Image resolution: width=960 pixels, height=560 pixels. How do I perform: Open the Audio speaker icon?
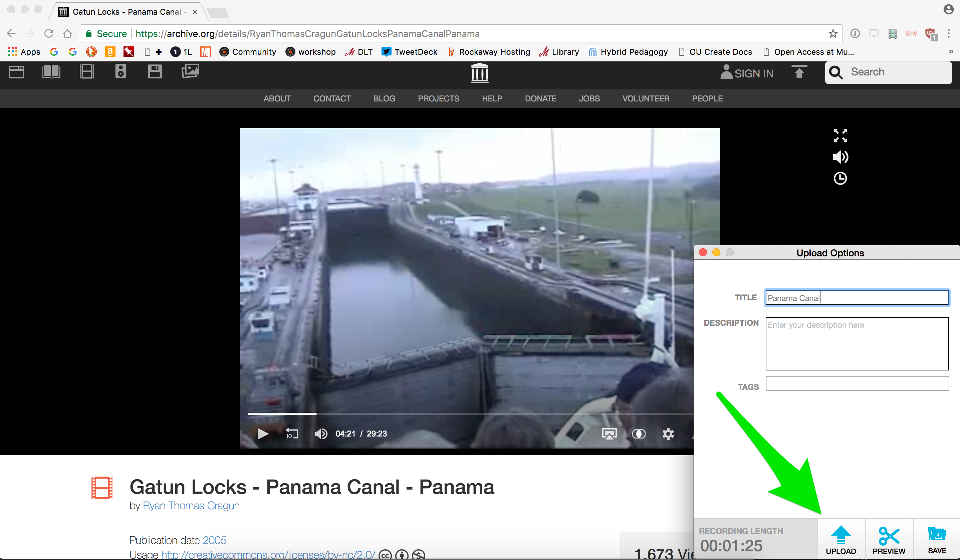coord(121,72)
